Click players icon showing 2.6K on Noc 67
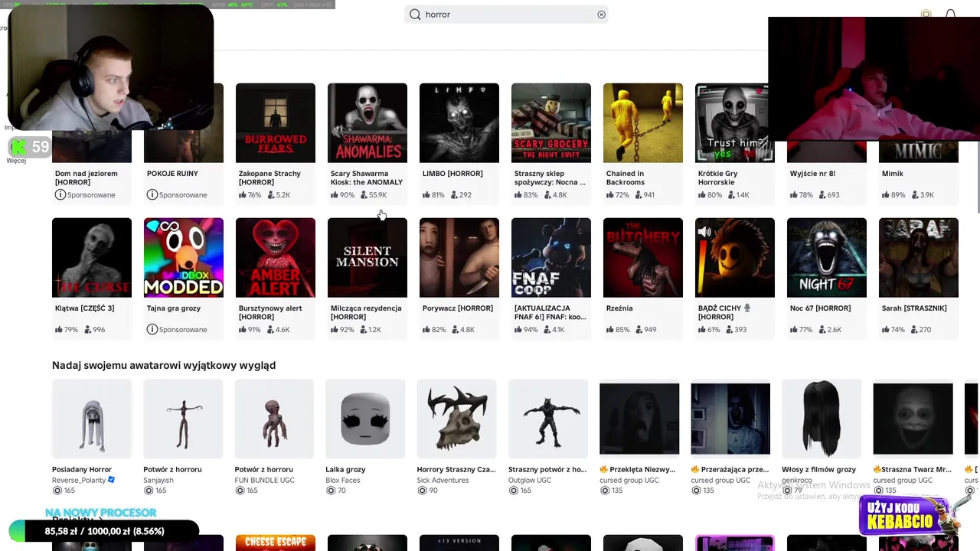980x551 pixels. pyautogui.click(x=822, y=330)
